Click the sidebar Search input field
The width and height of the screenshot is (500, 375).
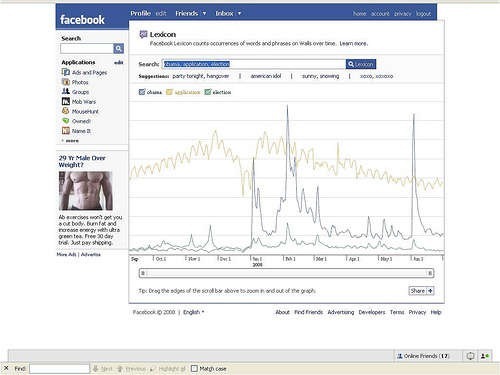pyautogui.click(x=87, y=49)
